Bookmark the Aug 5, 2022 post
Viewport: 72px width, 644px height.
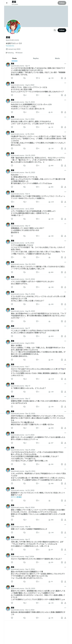coord(62,95)
